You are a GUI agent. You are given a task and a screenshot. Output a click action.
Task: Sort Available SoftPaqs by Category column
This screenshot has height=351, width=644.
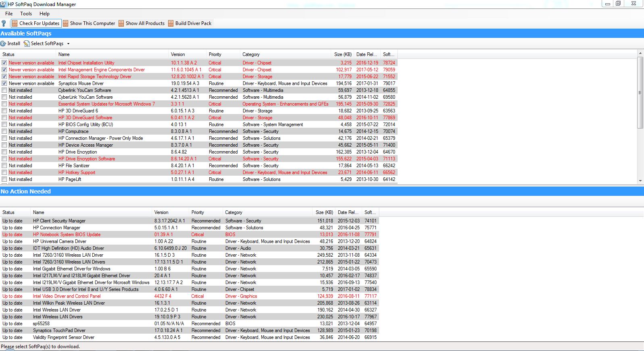pyautogui.click(x=286, y=54)
